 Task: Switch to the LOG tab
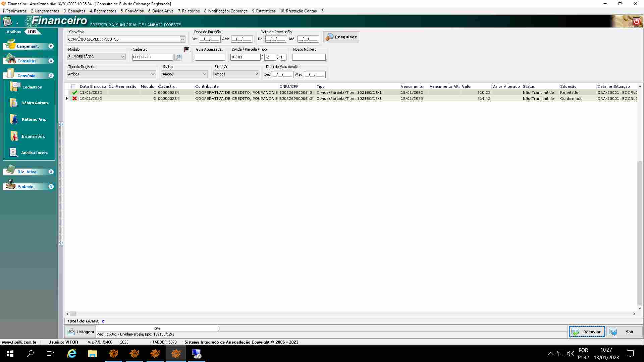tap(32, 32)
